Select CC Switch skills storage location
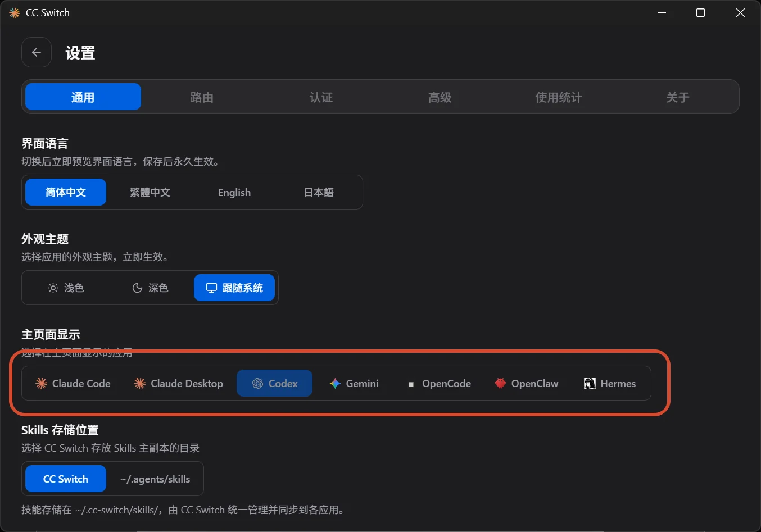Screen dimensions: 761x532 coord(66,479)
